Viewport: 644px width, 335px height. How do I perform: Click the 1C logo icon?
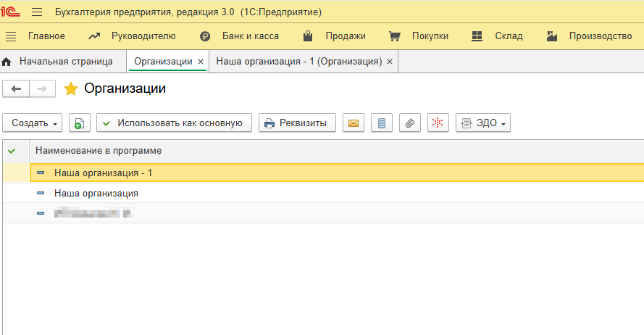pos(10,12)
